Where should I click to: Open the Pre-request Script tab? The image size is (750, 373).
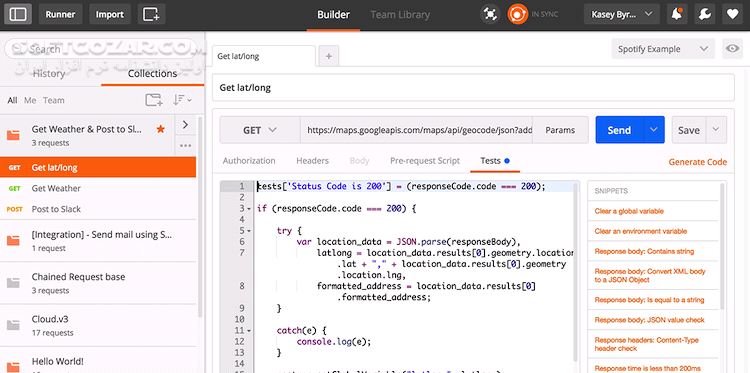(x=425, y=161)
